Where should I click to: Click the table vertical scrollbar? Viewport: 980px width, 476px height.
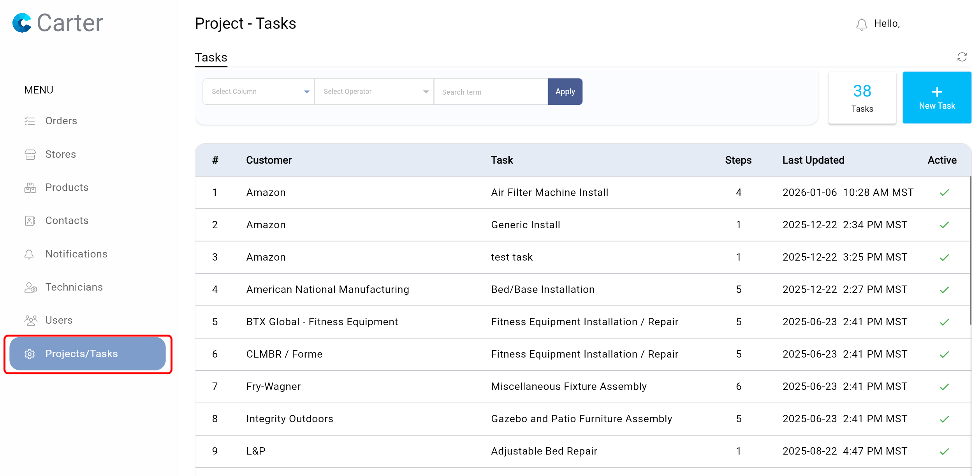point(970,249)
